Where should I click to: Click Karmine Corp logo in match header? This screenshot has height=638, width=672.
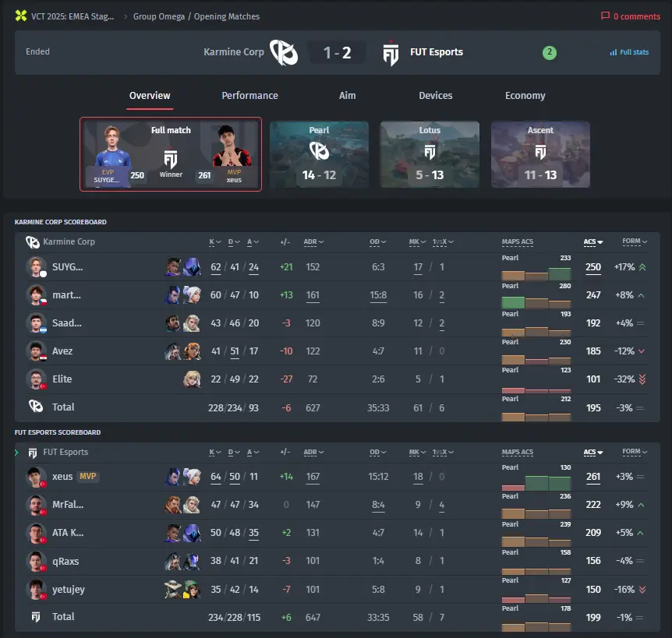click(x=283, y=52)
